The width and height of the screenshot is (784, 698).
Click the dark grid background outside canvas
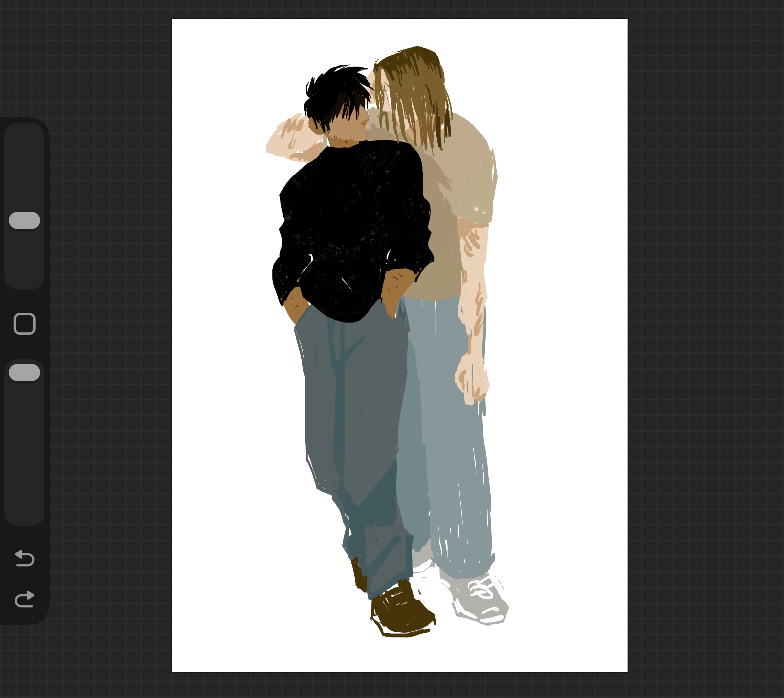click(x=709, y=342)
